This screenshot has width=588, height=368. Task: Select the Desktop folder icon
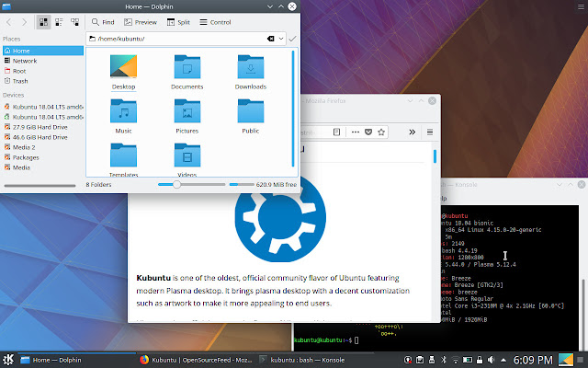(x=123, y=66)
